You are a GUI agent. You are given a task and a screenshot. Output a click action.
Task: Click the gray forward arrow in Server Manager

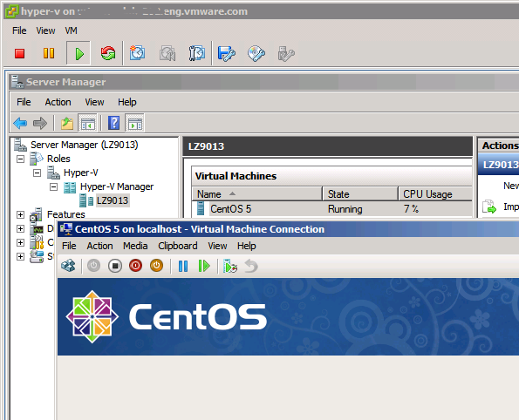coord(40,124)
